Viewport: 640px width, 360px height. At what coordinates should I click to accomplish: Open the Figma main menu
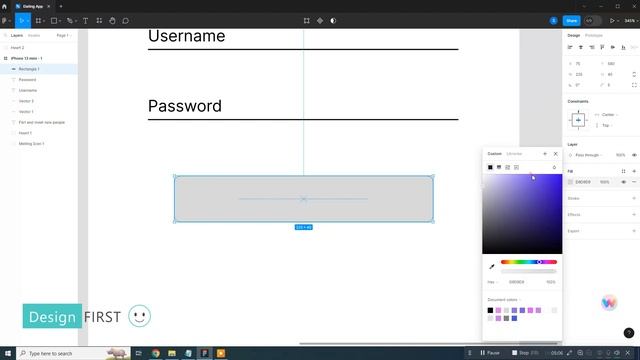[x=5, y=21]
